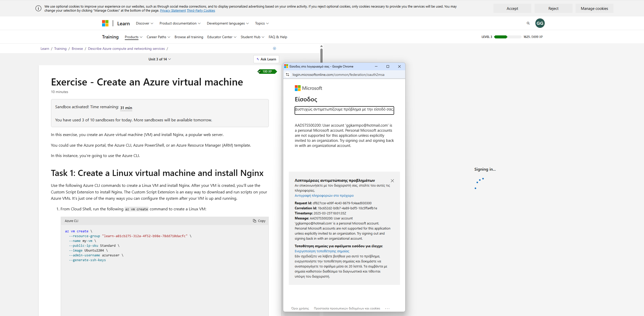Expand the Discover menu
This screenshot has height=316, width=644.
tap(145, 23)
